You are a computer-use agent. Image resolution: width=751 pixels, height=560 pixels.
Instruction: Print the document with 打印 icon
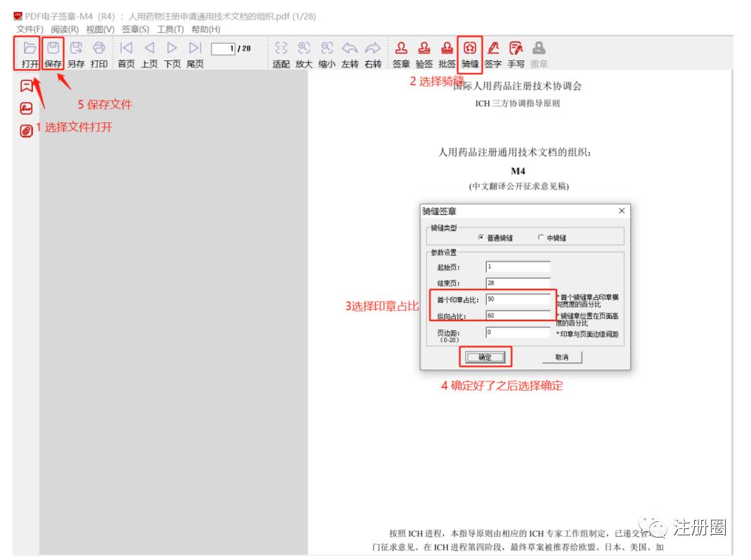click(x=99, y=48)
